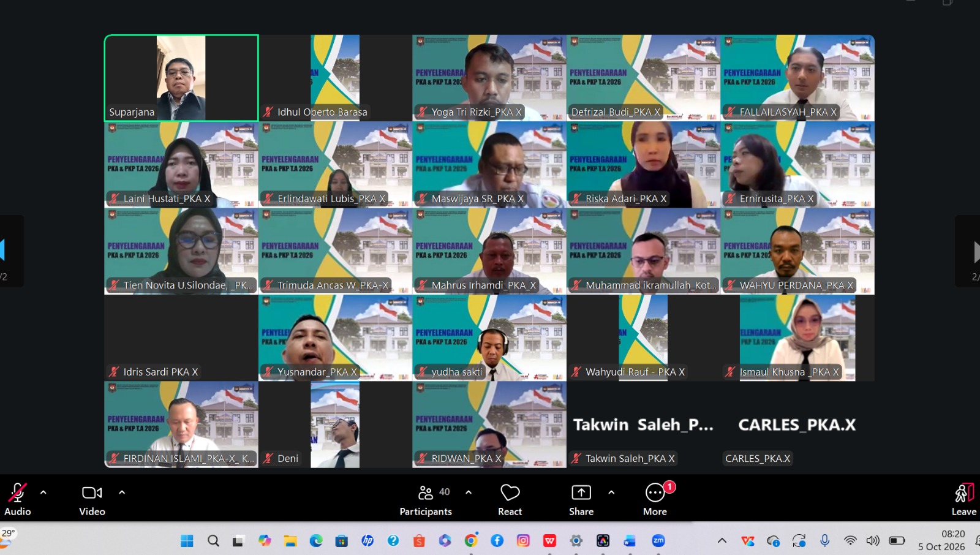
Task: Open Task View on taskbar
Action: point(238,540)
